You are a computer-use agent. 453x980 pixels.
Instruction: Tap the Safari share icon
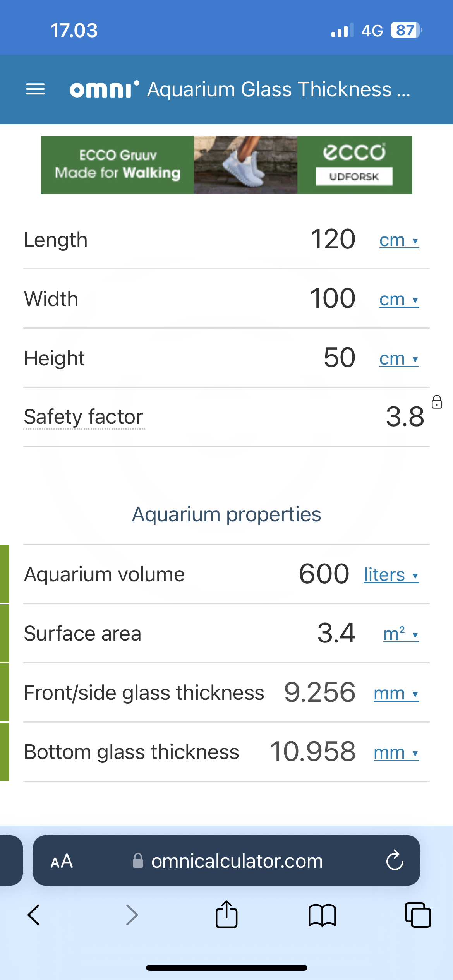tap(226, 915)
